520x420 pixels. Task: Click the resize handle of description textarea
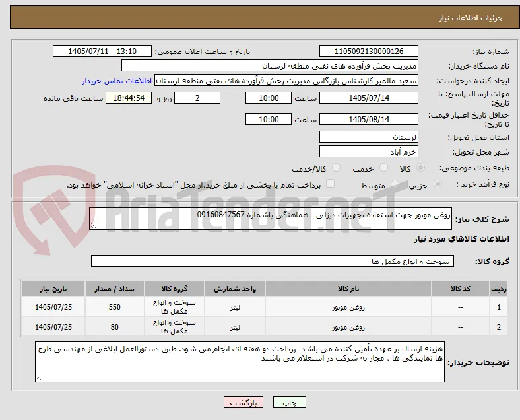(93, 226)
